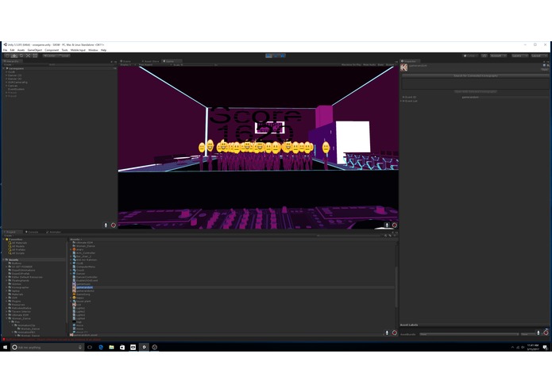This screenshot has width=552, height=392.
Task: Open the Windows Start menu
Action: click(5, 347)
